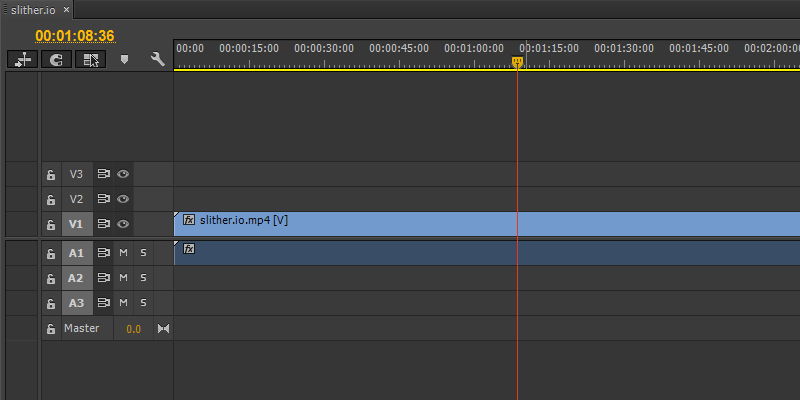The width and height of the screenshot is (800, 400).
Task: Click the Master track label
Action: (x=82, y=328)
